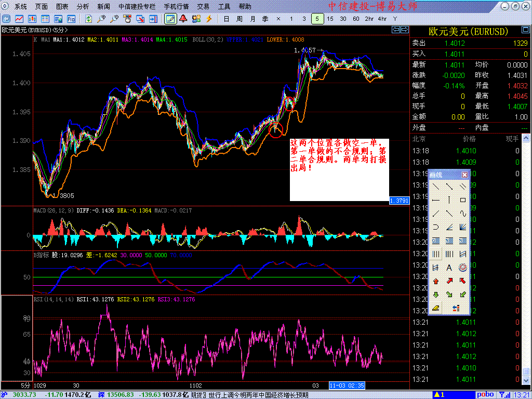Open the 交易 menu
The image size is (532, 399).
[x=203, y=7]
